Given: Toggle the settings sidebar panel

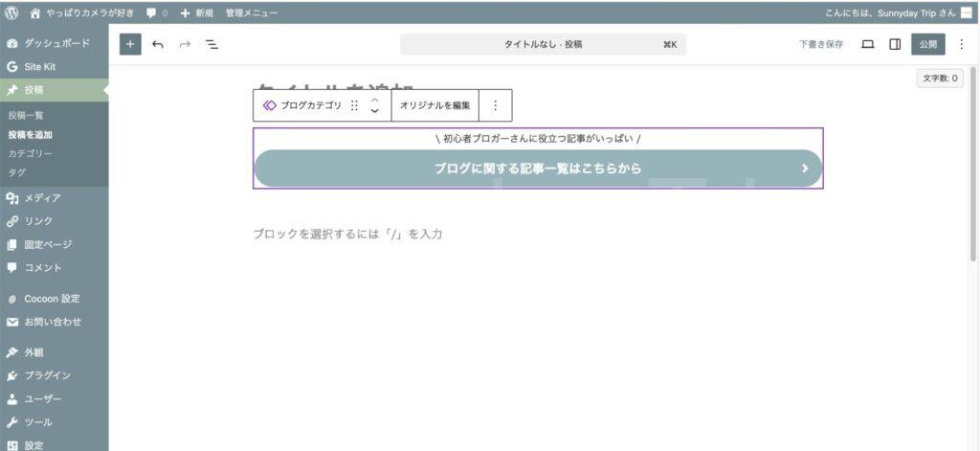Looking at the screenshot, I should (895, 44).
